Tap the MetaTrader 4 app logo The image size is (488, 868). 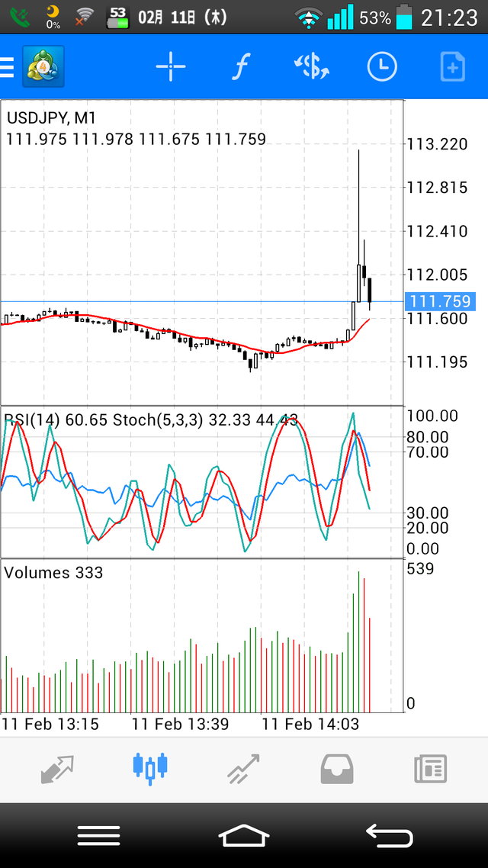[x=43, y=66]
